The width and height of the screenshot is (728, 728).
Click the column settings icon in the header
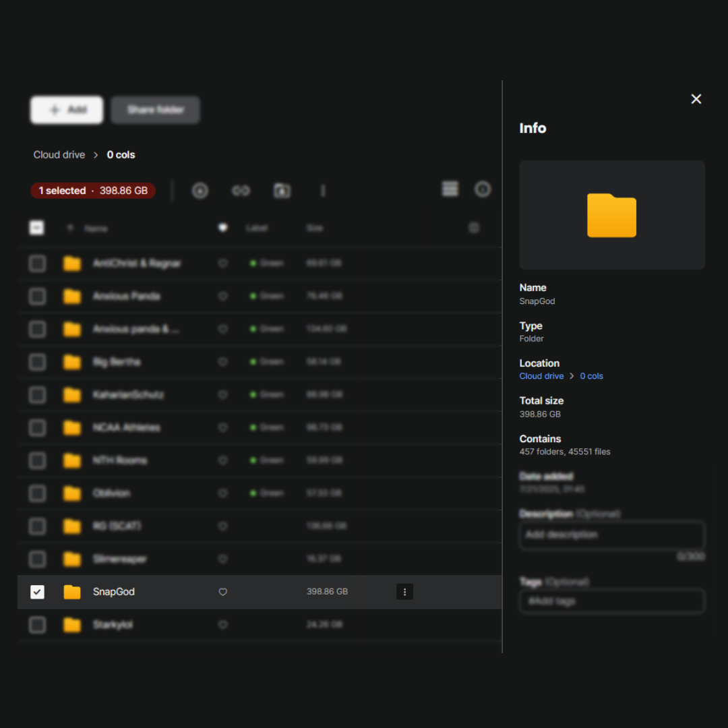[x=474, y=228]
